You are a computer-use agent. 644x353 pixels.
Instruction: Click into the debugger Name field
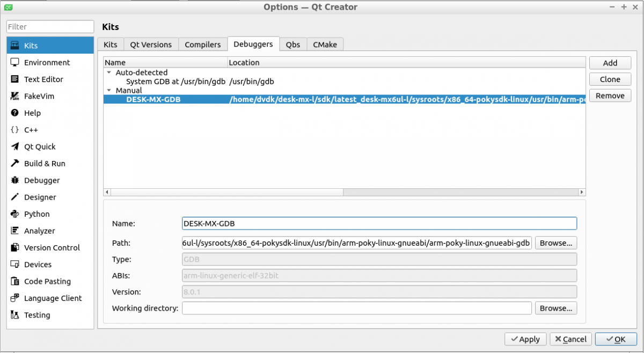(x=379, y=223)
